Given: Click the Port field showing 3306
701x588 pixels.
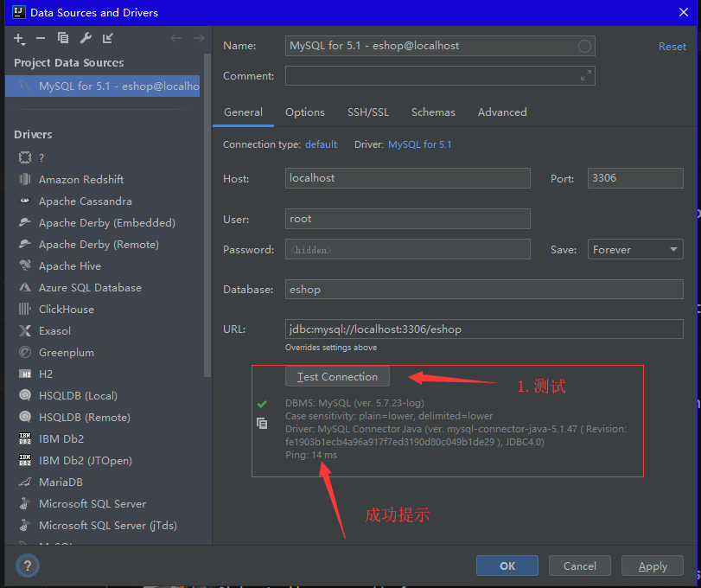Looking at the screenshot, I should pos(635,178).
